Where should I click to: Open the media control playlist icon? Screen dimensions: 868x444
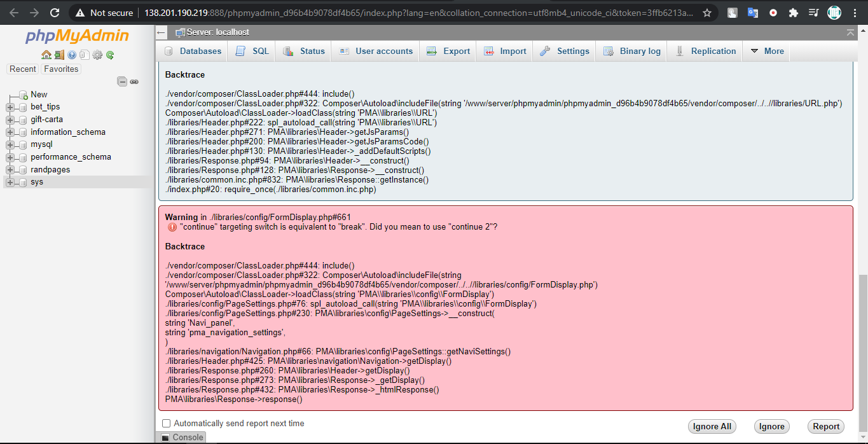(813, 13)
